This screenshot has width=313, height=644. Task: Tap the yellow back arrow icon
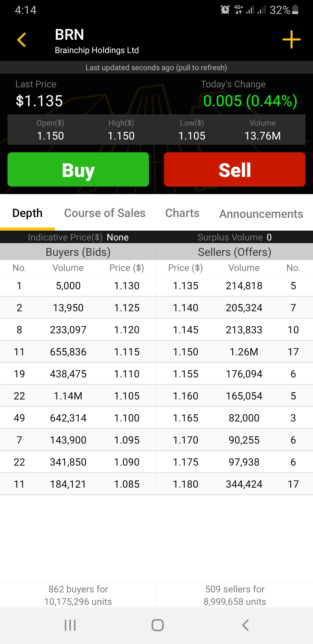(x=22, y=40)
